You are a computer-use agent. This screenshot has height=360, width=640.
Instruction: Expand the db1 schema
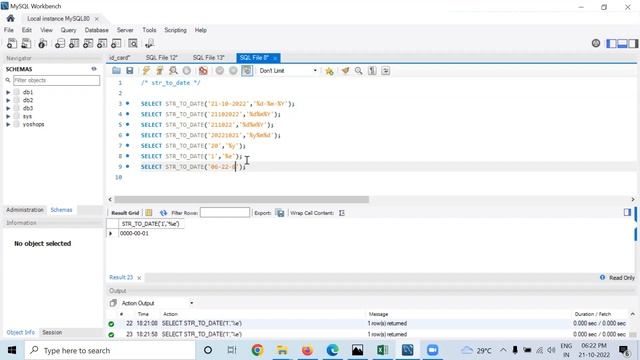coord(8,92)
